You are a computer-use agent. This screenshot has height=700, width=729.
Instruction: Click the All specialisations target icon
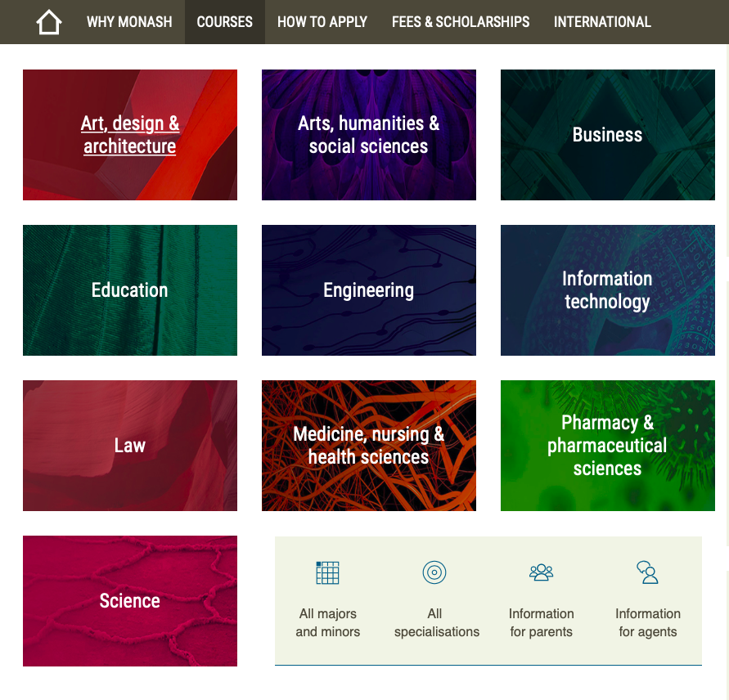pos(434,572)
